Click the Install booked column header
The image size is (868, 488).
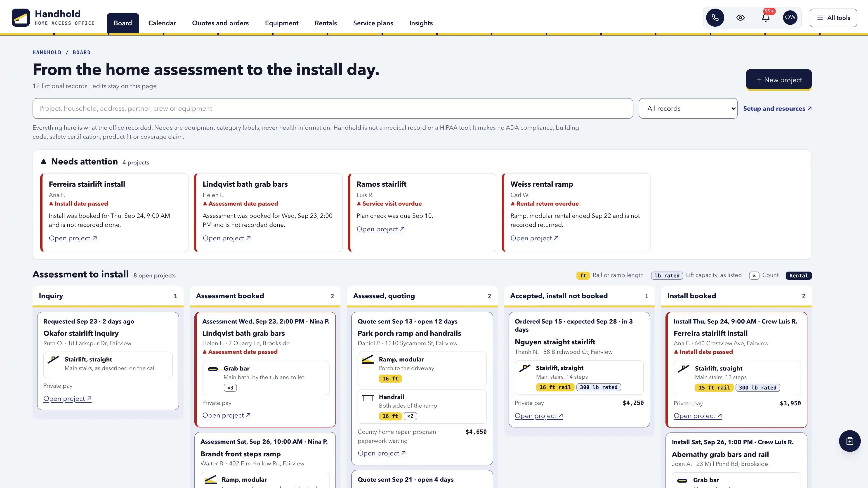[736, 296]
